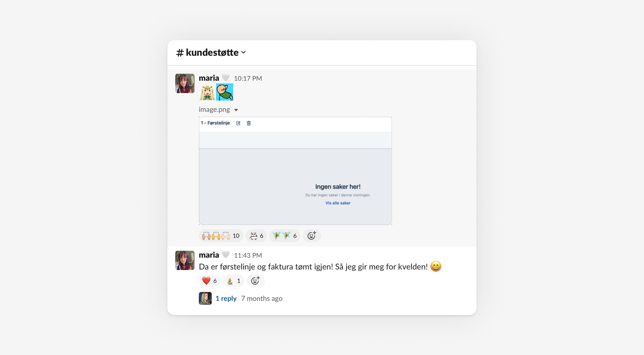The image size is (644, 355).
Task: Open the kundestøtte channel dropdown chevron
Action: click(243, 52)
